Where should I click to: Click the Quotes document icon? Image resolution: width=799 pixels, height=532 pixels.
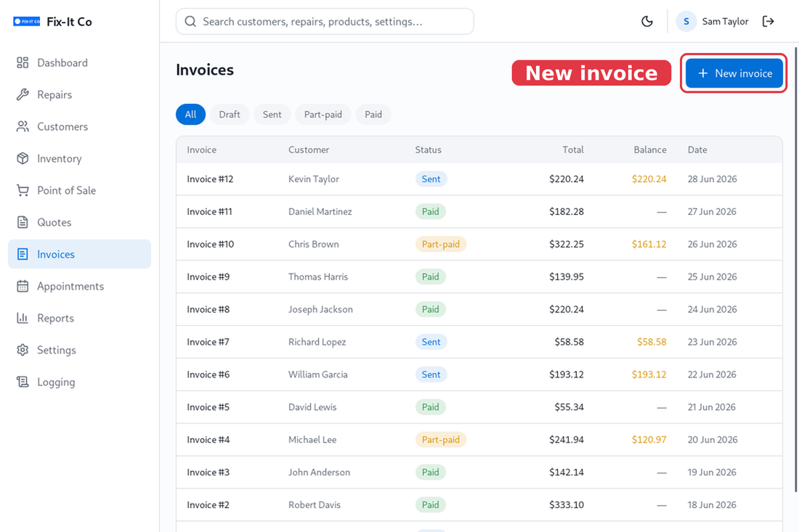[23, 223]
